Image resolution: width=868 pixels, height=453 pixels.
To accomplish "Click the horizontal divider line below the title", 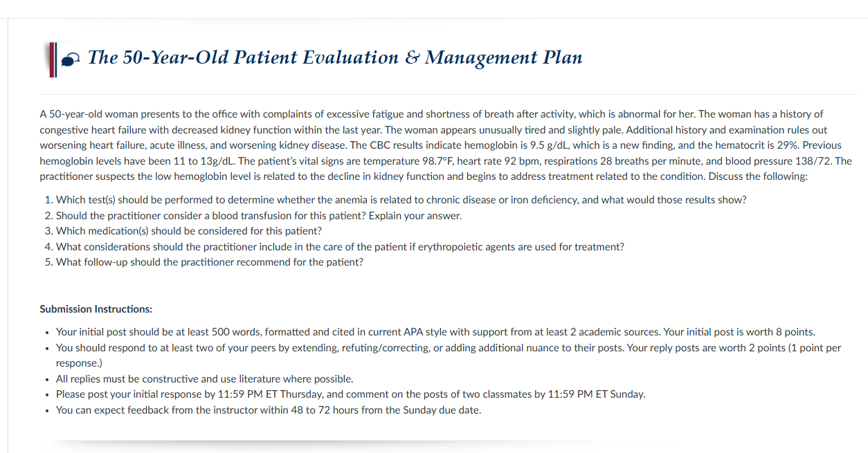I will click(x=449, y=95).
